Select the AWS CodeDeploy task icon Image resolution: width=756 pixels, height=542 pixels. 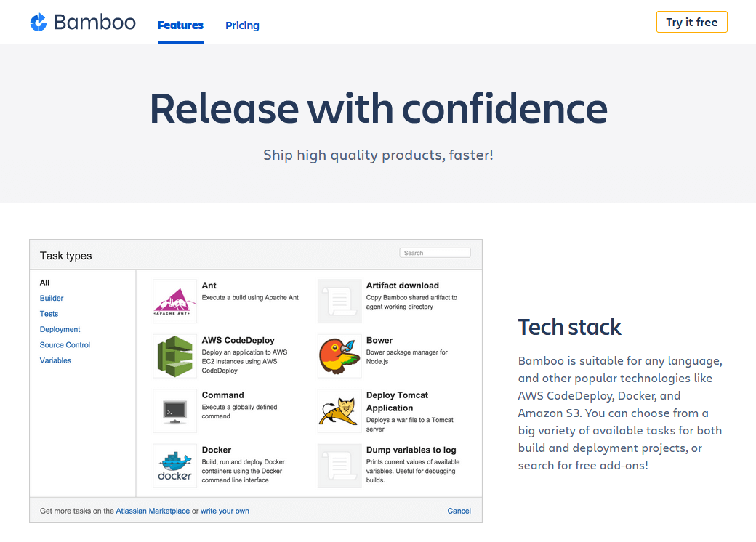tap(174, 356)
